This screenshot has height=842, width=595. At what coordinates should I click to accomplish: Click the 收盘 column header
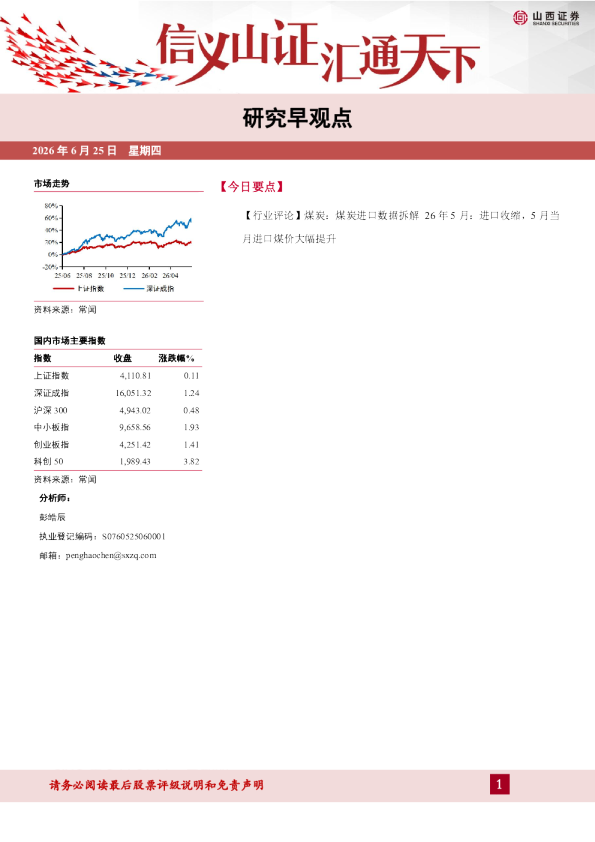[x=122, y=358]
